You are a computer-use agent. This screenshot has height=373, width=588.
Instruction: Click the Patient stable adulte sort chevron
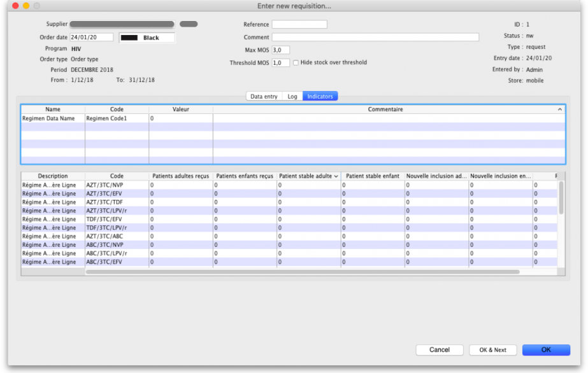click(336, 176)
